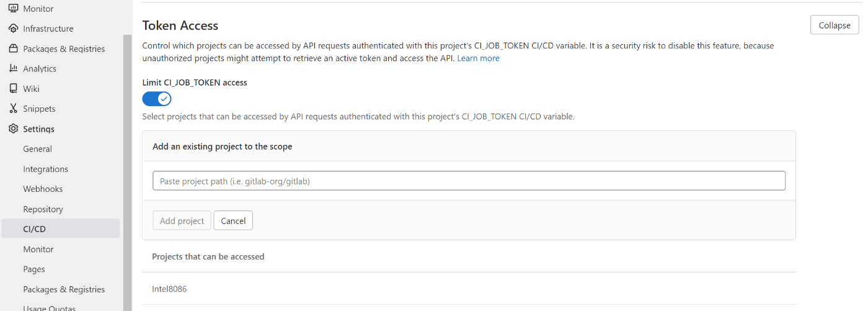Click the Analytics chart icon
Screen dimensions: 868x311
coord(13,68)
